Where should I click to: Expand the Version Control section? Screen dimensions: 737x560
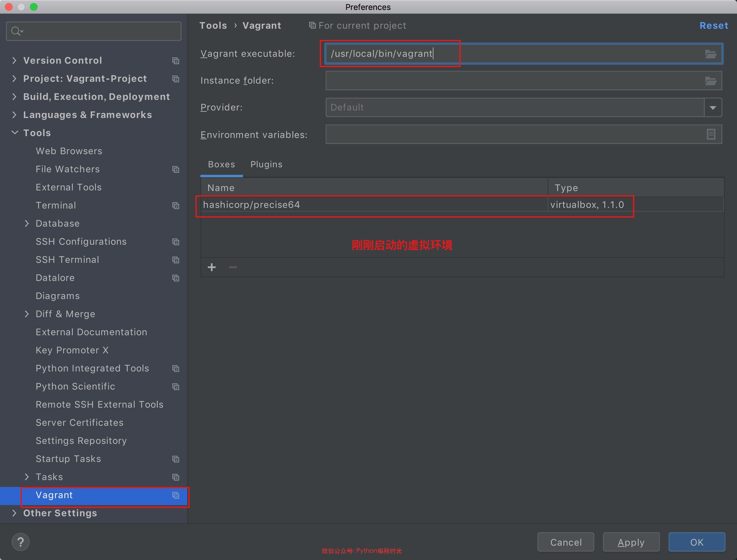14,60
